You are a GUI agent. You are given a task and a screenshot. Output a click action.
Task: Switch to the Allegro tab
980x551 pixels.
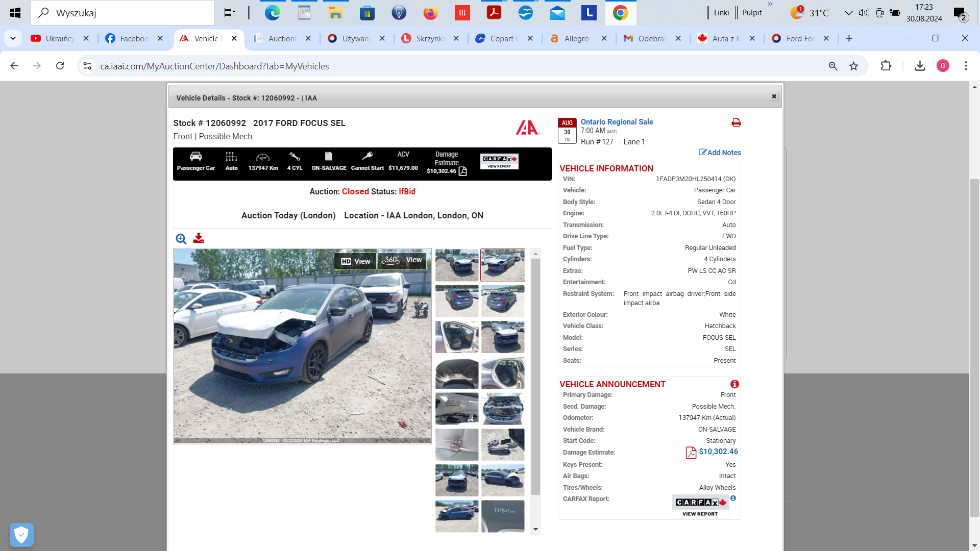click(x=577, y=38)
